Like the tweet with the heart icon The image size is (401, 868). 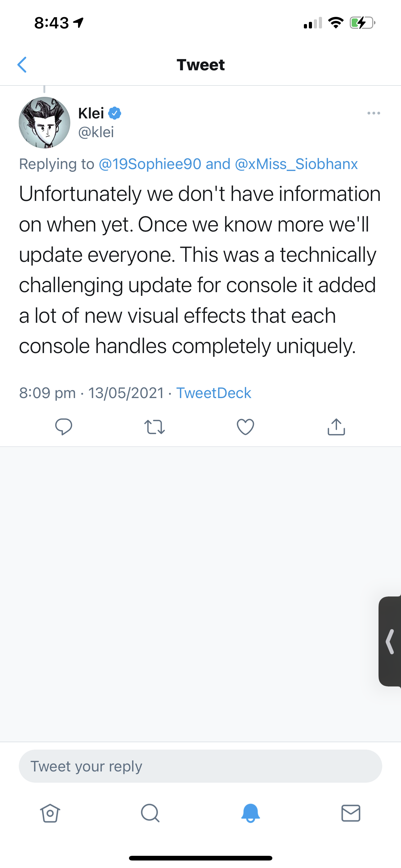tap(245, 427)
